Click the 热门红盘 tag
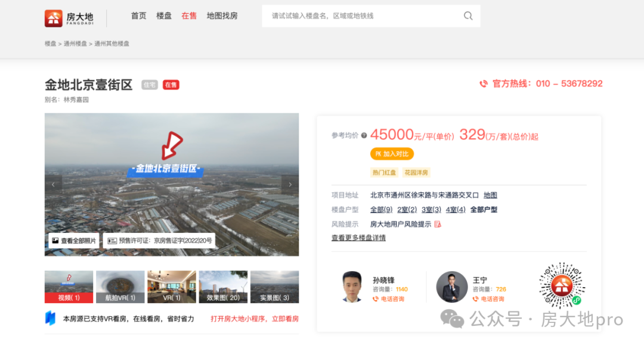Viewport: 644px width, 345px height. [384, 172]
